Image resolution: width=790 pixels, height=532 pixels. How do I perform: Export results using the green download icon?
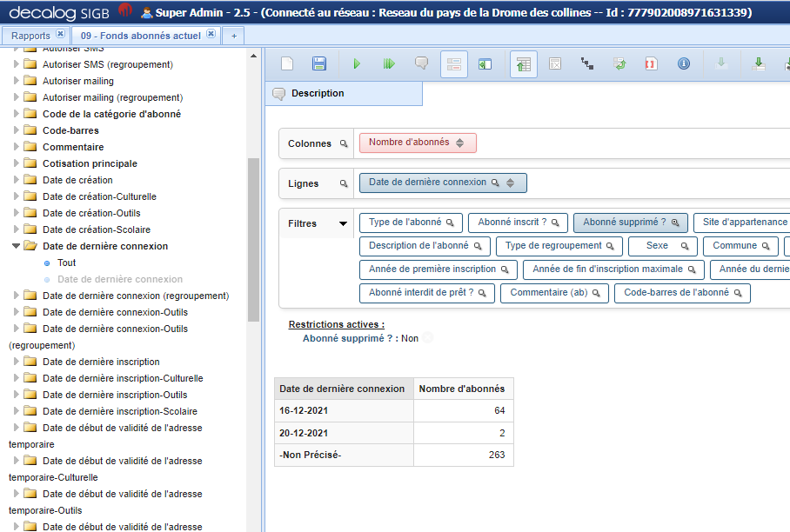click(x=758, y=63)
